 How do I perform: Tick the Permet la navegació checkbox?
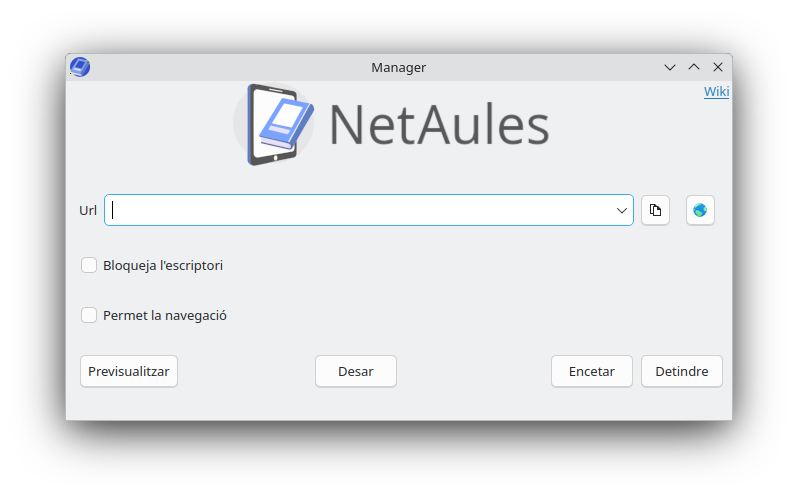coord(89,315)
